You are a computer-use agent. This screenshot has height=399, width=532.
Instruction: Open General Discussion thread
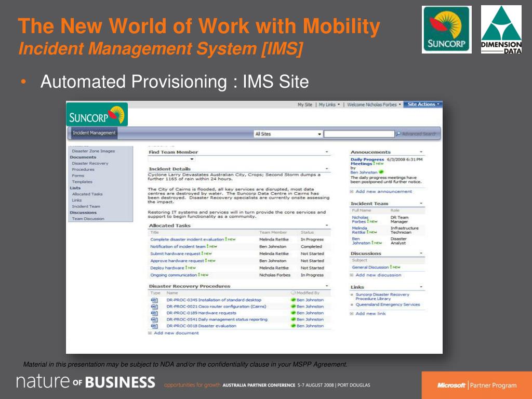[370, 268]
